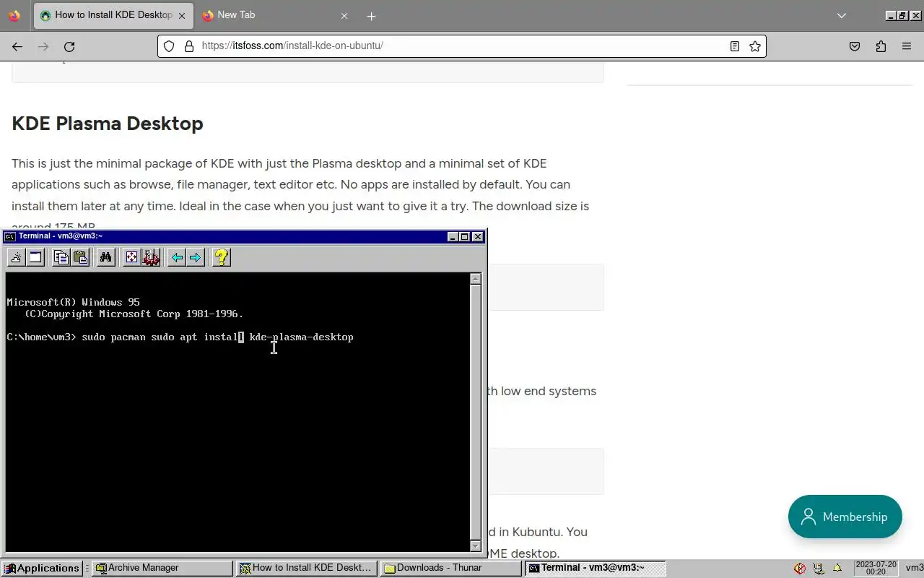Open a new terminal tab via toolbar
Image resolution: width=924 pixels, height=578 pixels.
[16, 257]
